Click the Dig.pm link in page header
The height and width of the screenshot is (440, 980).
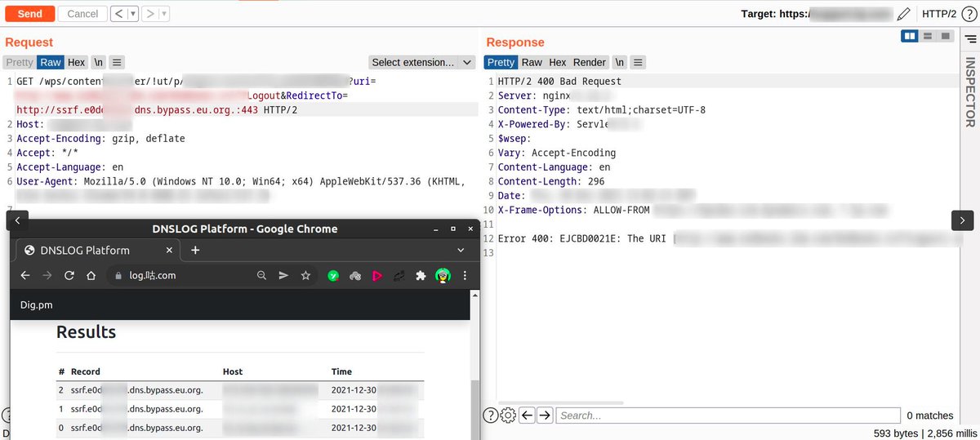point(37,304)
